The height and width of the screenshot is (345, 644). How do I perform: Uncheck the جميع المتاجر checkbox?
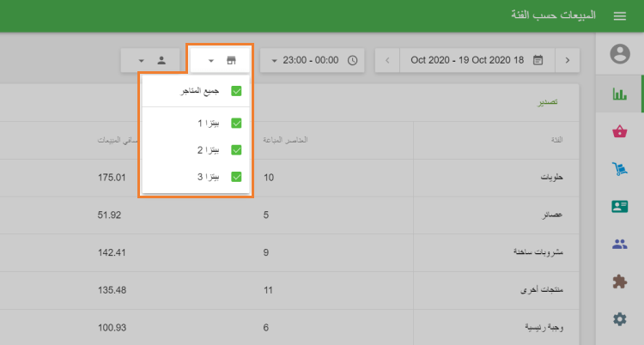pyautogui.click(x=236, y=90)
